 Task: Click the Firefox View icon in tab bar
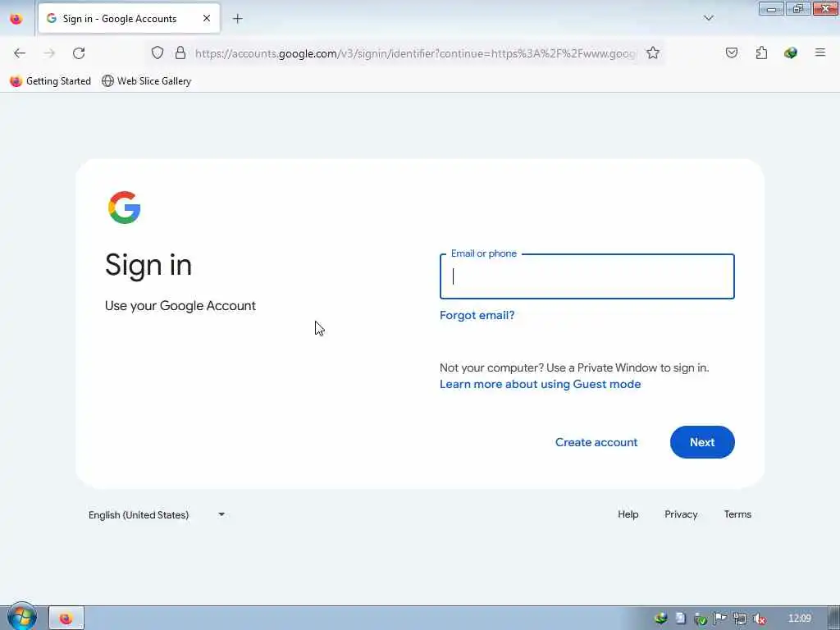[x=16, y=19]
